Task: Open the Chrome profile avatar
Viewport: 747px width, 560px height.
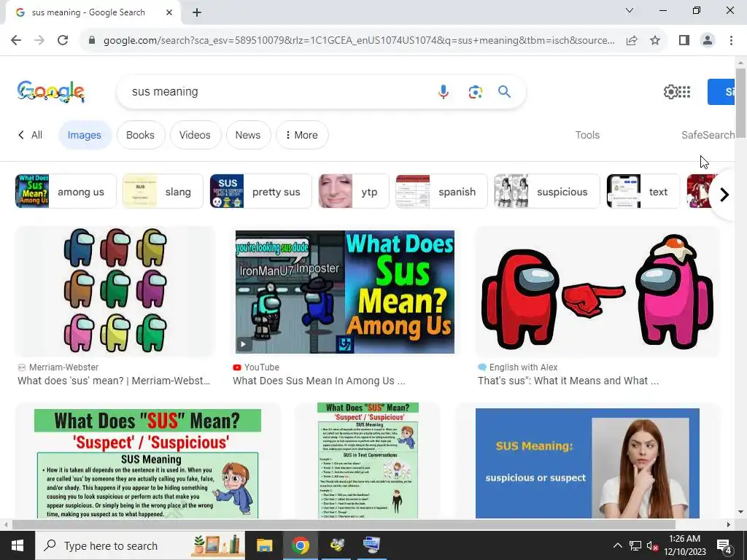Action: coord(708,41)
